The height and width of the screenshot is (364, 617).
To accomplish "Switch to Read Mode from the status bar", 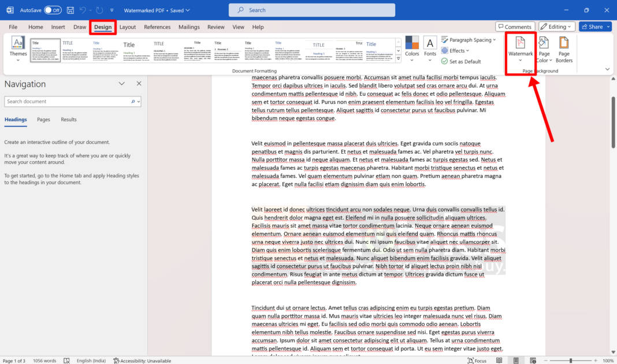I will point(499,360).
